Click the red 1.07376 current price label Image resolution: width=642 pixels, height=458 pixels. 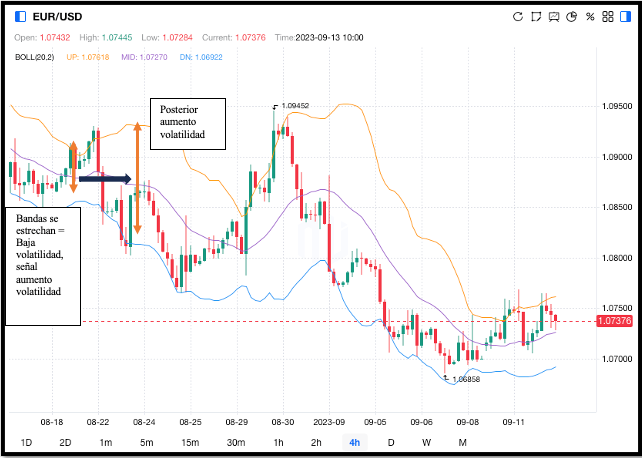coord(612,321)
